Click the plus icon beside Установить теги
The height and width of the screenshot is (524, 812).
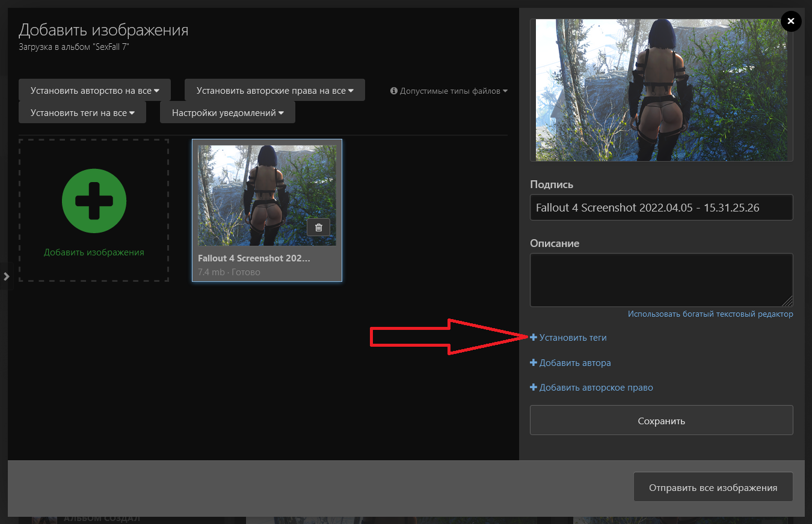[x=533, y=338]
